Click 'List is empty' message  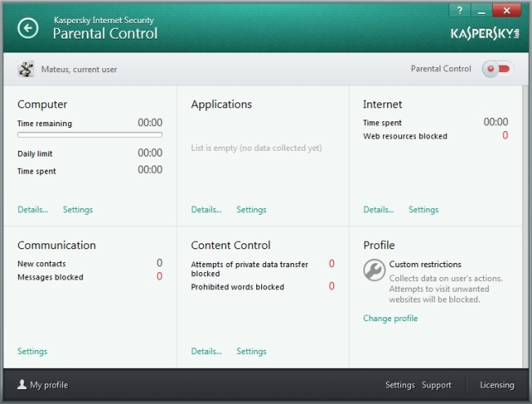[256, 148]
